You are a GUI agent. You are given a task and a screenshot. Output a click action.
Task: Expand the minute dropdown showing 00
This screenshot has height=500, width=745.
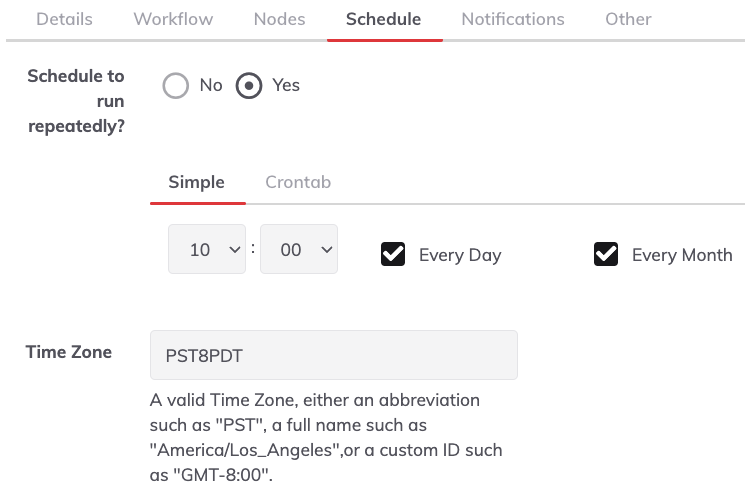click(299, 249)
